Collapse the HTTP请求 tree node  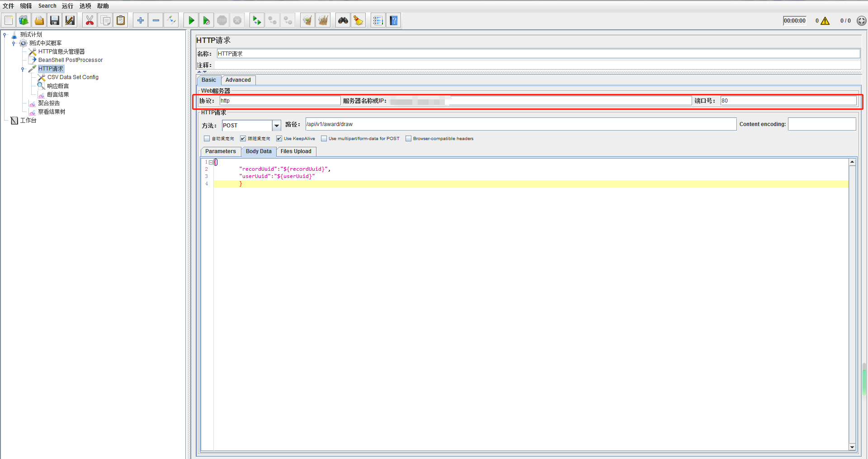coord(23,69)
